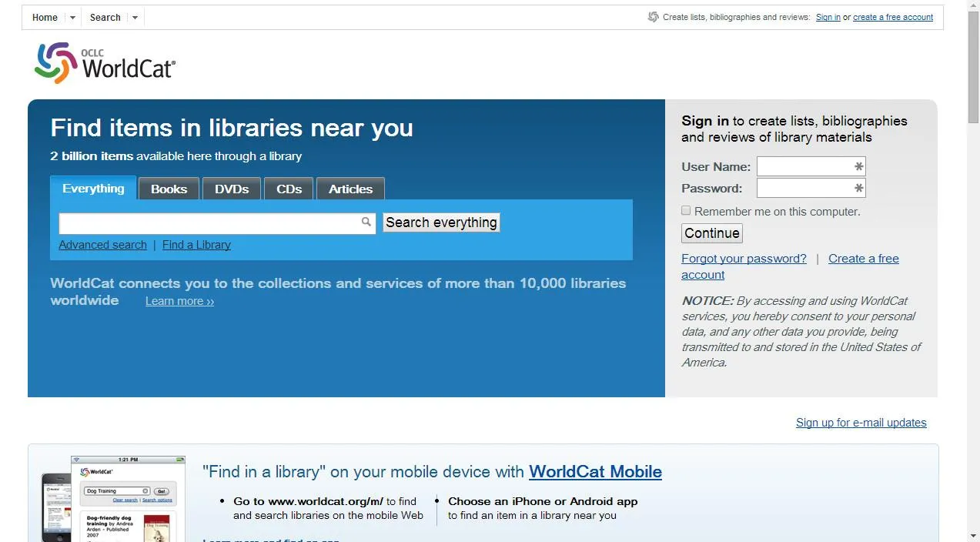The image size is (980, 542).
Task: Select the CDs search tab
Action: point(288,188)
